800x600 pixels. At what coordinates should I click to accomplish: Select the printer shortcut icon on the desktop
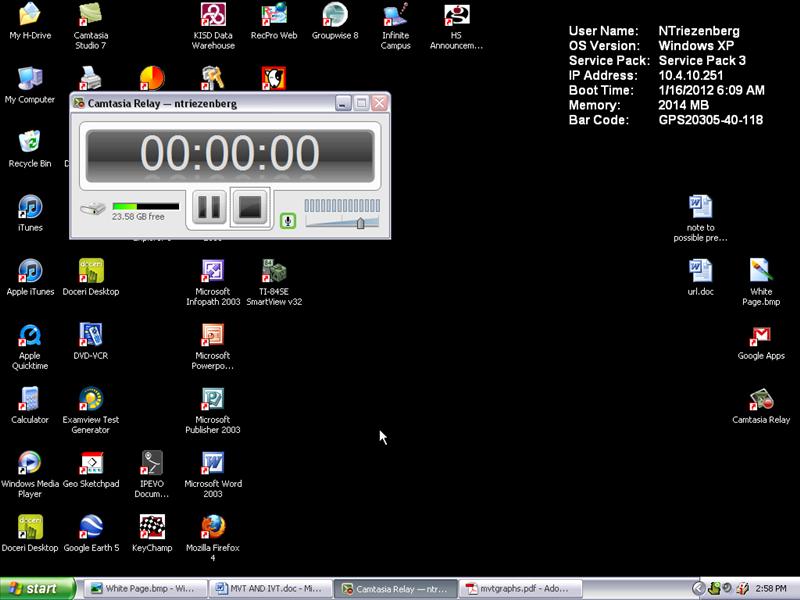(x=91, y=78)
